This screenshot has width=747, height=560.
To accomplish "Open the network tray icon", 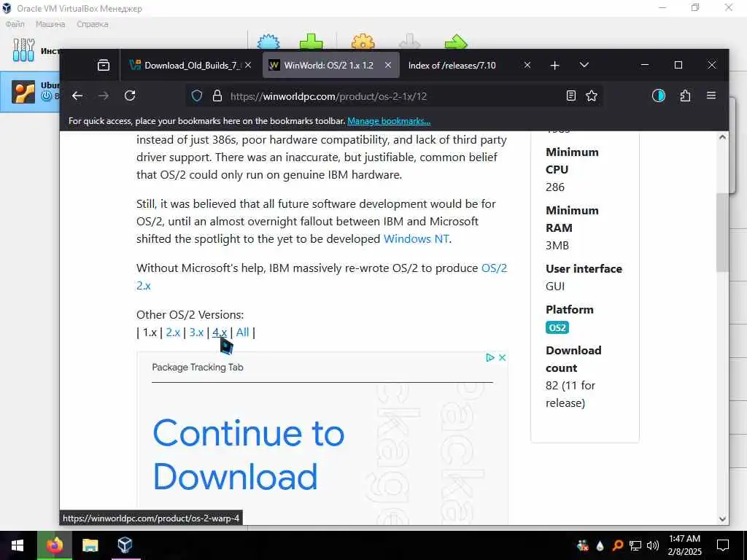I will click(635, 545).
